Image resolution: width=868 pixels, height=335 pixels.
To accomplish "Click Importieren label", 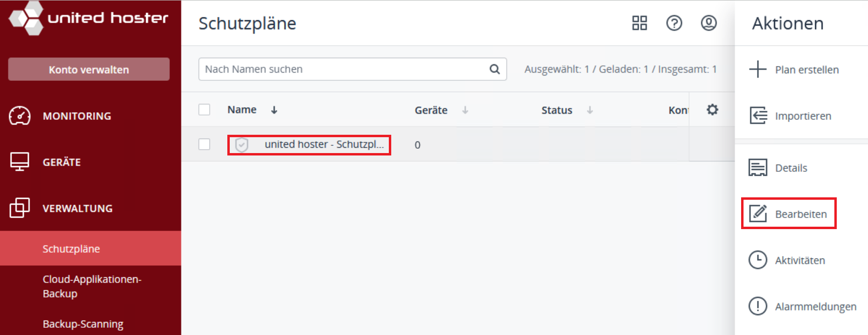I will point(803,116).
